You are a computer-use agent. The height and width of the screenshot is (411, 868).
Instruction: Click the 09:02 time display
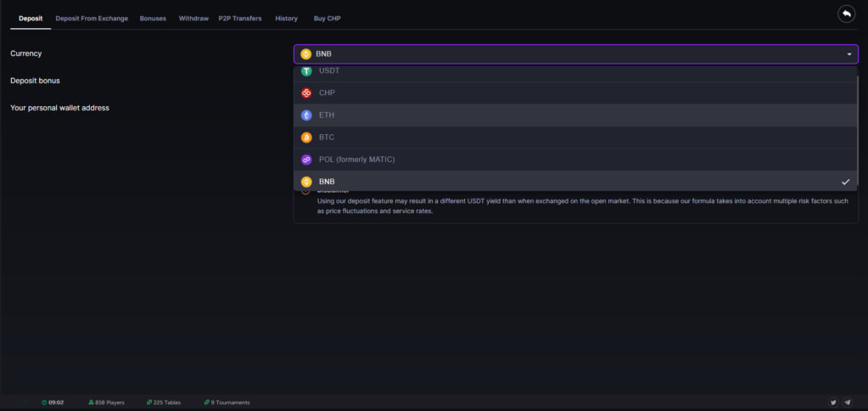(x=56, y=403)
